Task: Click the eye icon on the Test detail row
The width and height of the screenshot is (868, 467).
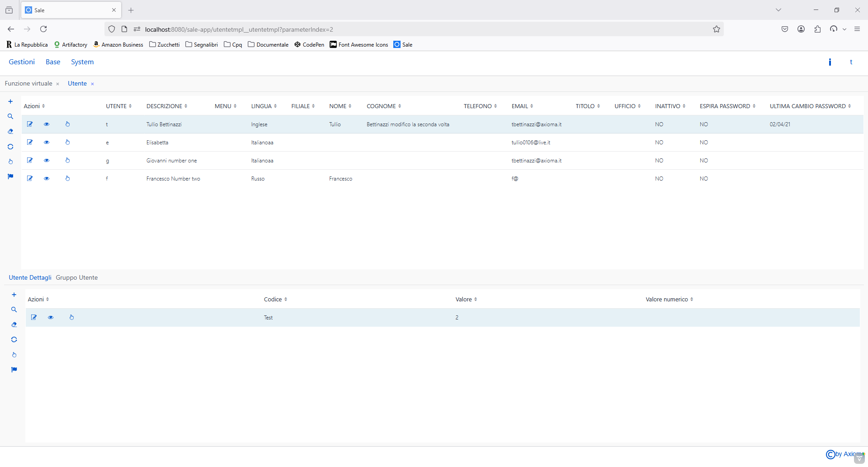Action: point(51,317)
